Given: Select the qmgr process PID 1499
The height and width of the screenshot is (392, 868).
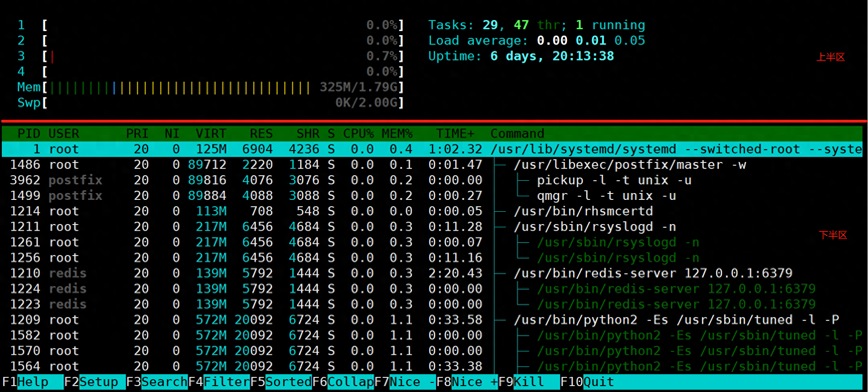Looking at the screenshot, I should (432, 196).
